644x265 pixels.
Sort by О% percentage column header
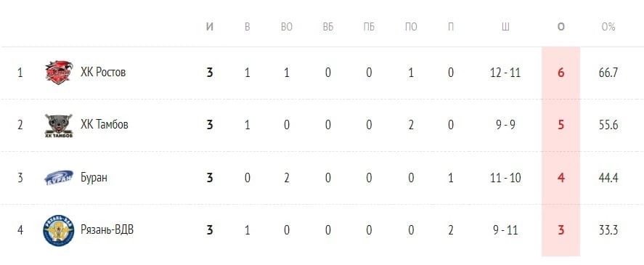coord(608,27)
